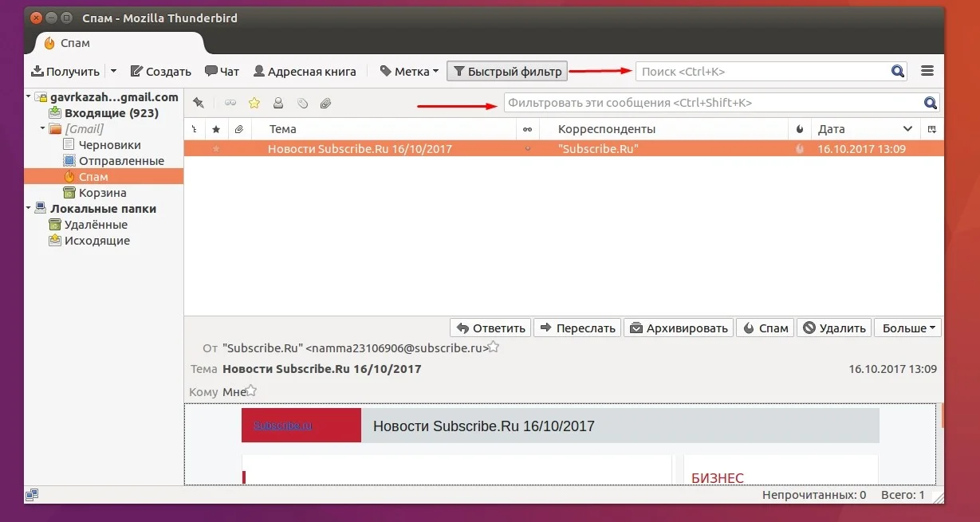Toggle the starred messages filter icon
This screenshot has height=522, width=980.
254,103
